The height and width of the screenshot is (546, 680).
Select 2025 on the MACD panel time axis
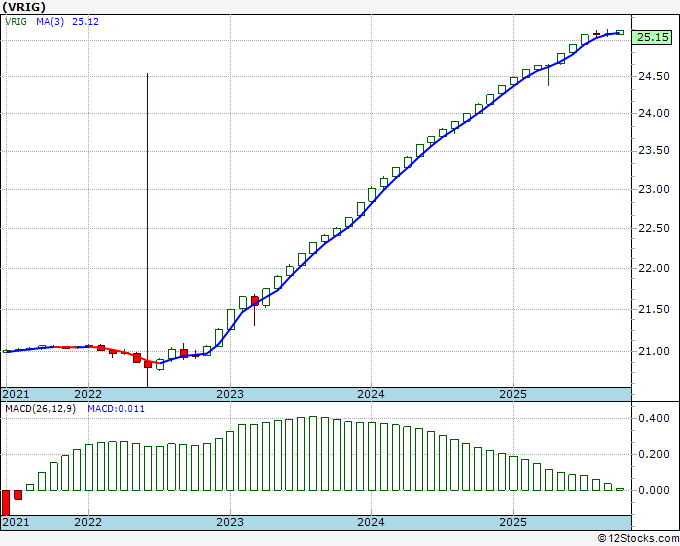(513, 522)
